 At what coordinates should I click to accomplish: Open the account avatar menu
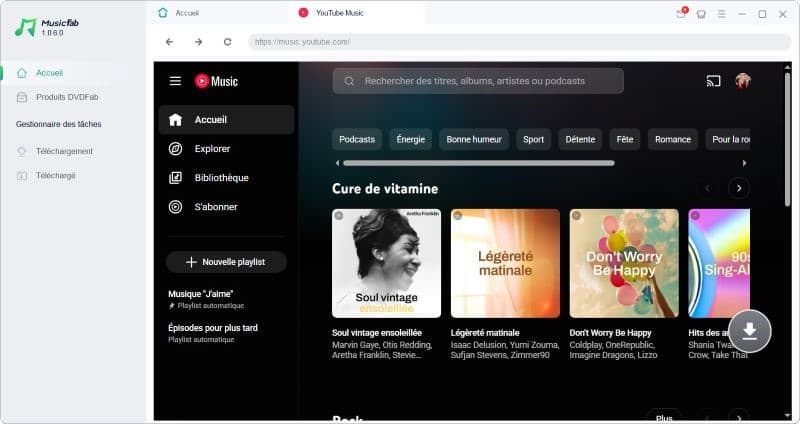tap(743, 81)
